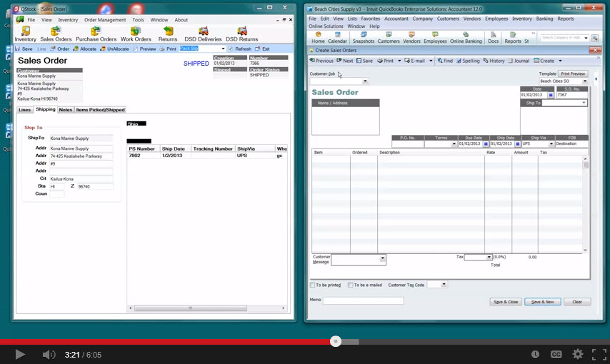This screenshot has width=610, height=364.
Task: Open the Accountant menu in QuickBooks
Action: (396, 19)
